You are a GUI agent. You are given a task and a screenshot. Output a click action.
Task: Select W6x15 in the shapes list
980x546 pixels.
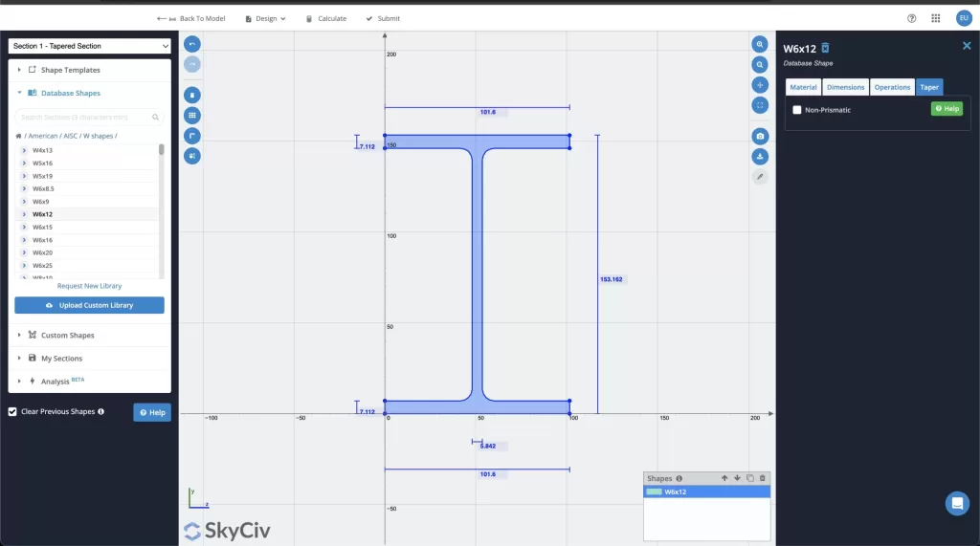tap(42, 228)
